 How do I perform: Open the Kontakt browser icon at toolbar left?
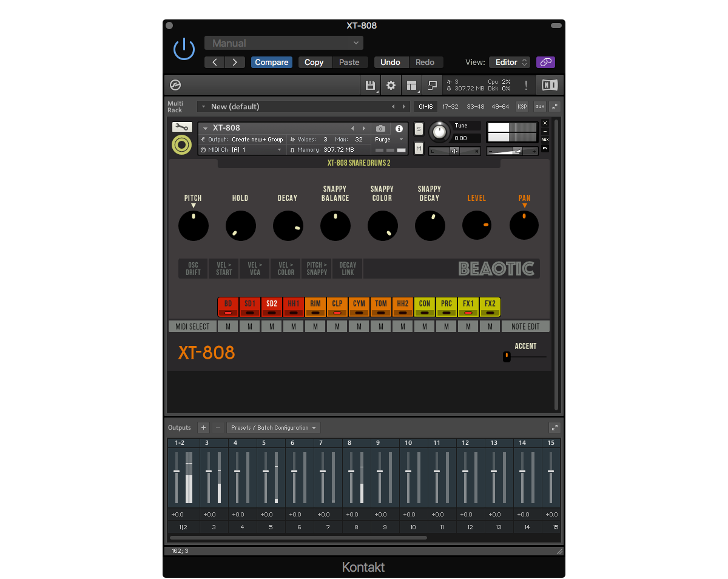(x=176, y=85)
